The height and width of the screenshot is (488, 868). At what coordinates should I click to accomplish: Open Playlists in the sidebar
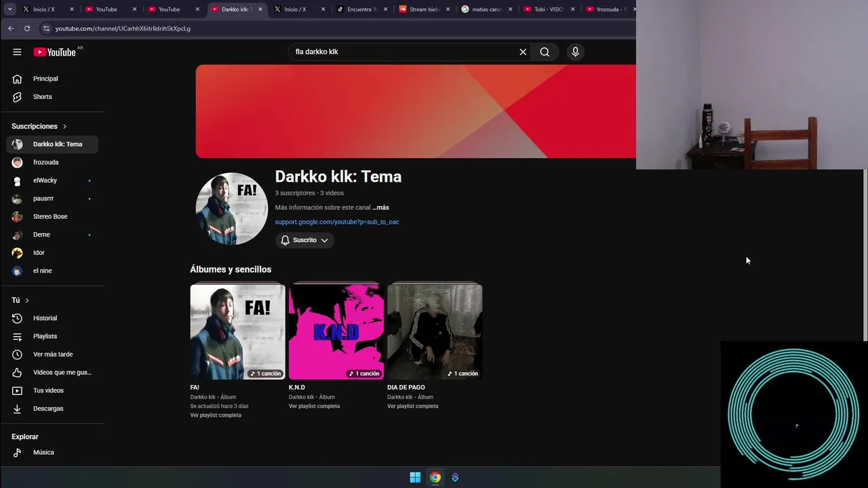click(x=52, y=336)
